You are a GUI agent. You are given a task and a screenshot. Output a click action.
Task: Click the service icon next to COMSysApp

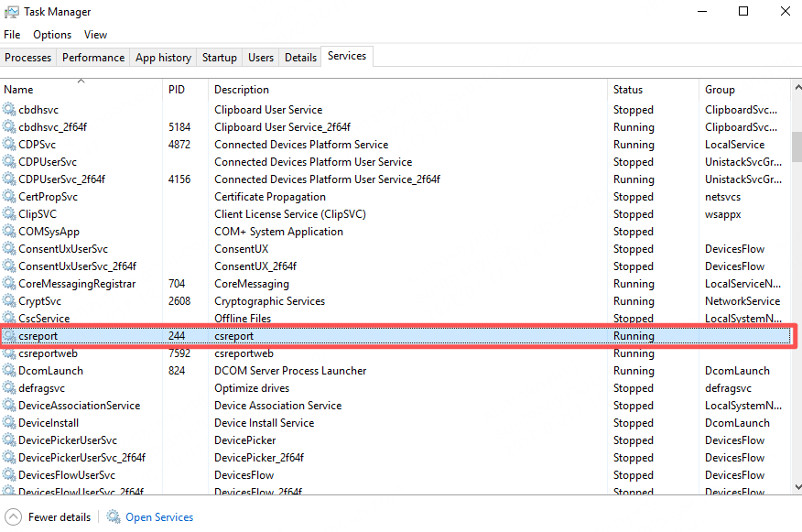[10, 232]
